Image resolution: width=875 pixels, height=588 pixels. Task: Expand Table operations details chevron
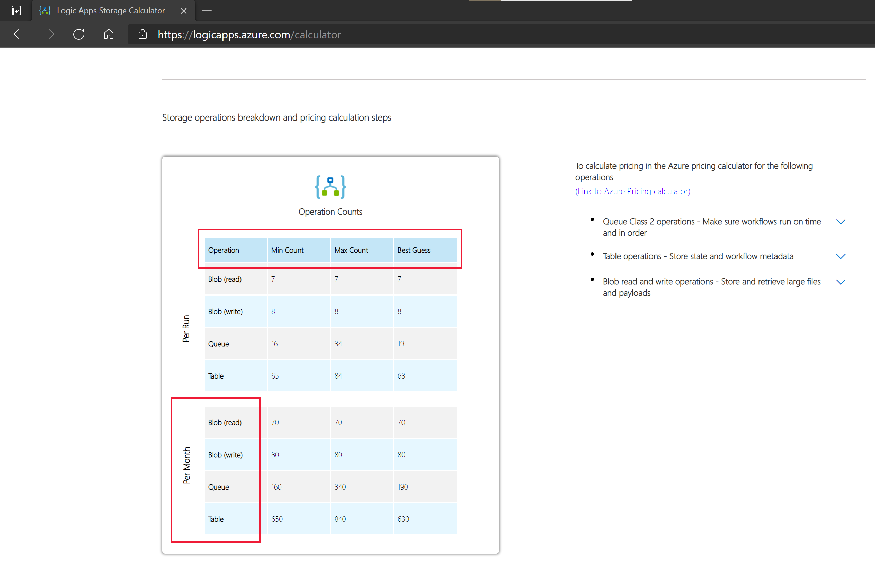tap(841, 255)
